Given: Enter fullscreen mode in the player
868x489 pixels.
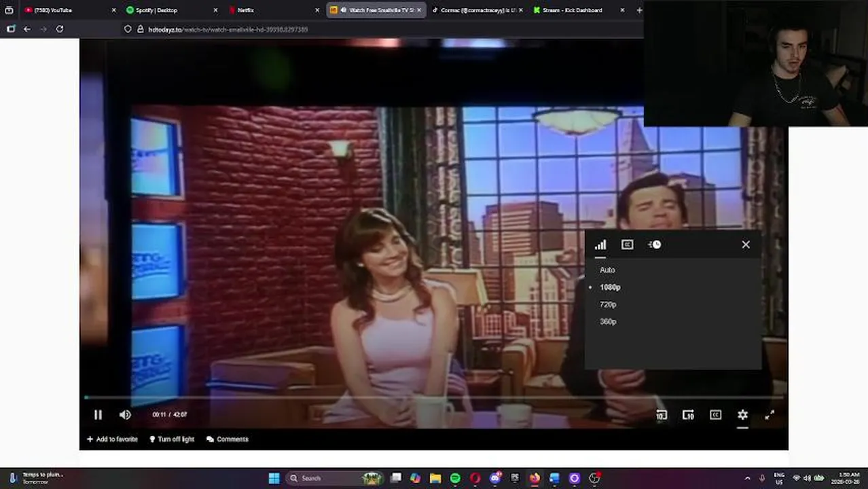Looking at the screenshot, I should pos(770,415).
